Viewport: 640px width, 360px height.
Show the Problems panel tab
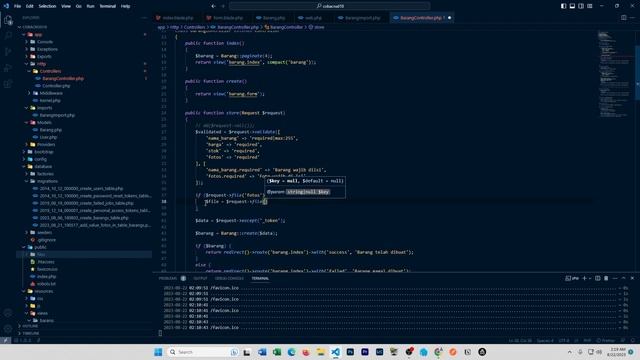[x=168, y=278]
